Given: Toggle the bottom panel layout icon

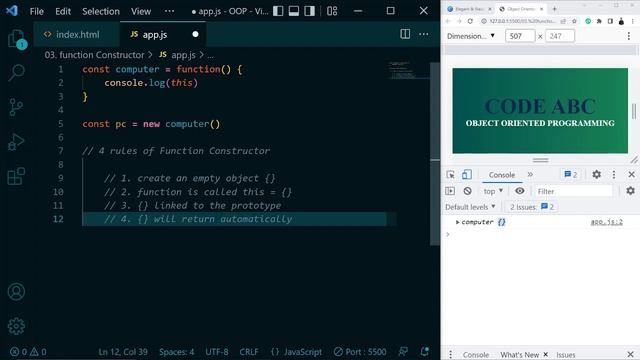Looking at the screenshot, I should coord(294,11).
